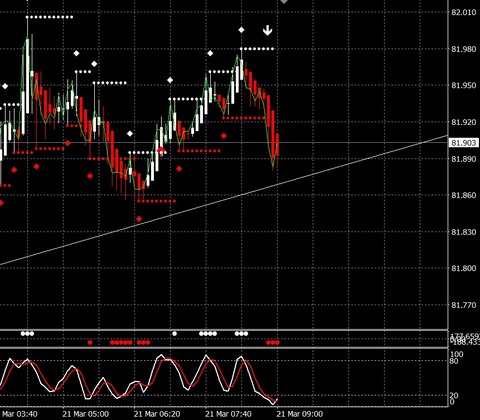Click the 81.890 price axis label
This screenshot has width=480, height=420.
[x=464, y=159]
